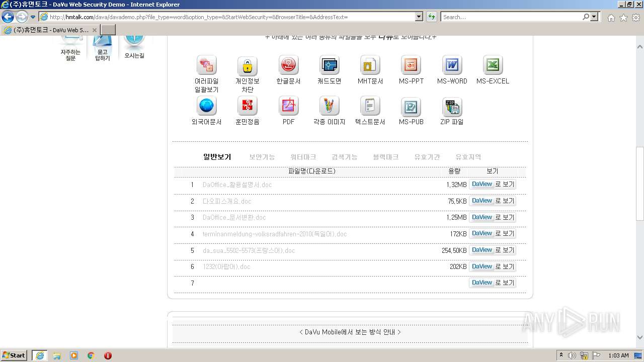The height and width of the screenshot is (362, 644).
Task: Open the 훈민정음 file type icon
Action: 247,106
